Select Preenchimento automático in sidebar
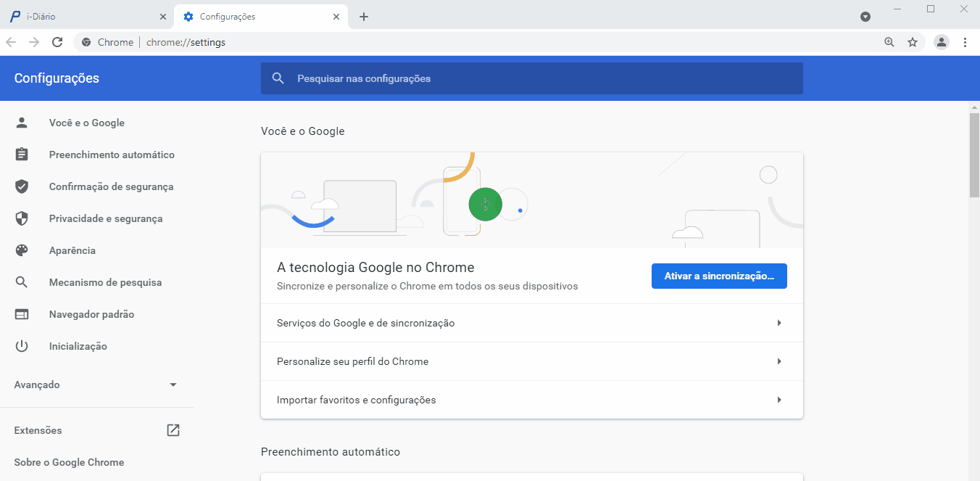Viewport: 980px width, 481px height. click(x=112, y=155)
